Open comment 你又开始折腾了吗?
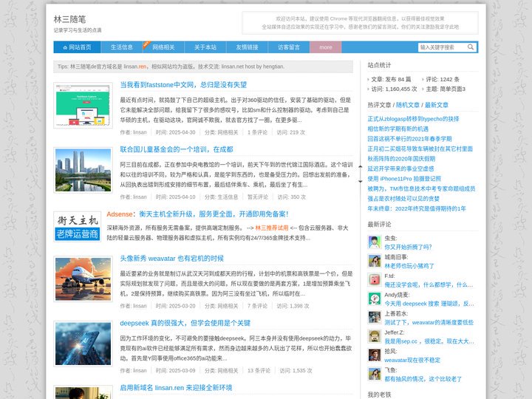532x399 pixels. (408, 247)
